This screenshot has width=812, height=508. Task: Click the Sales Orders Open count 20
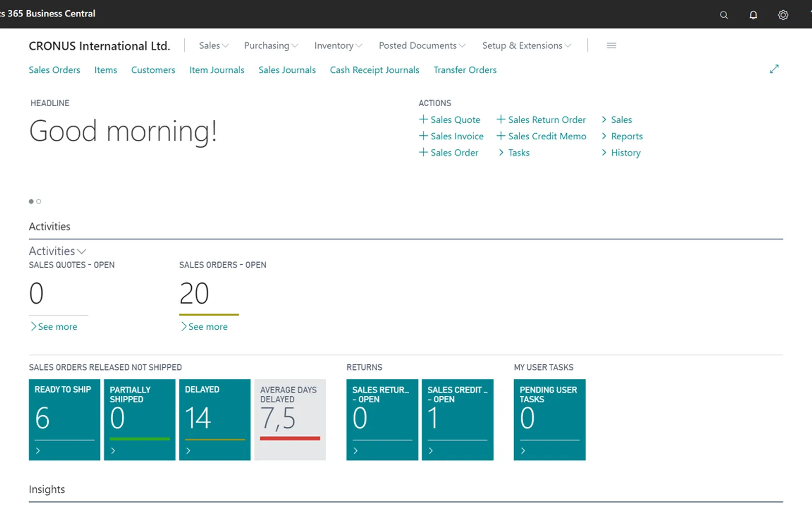point(194,293)
